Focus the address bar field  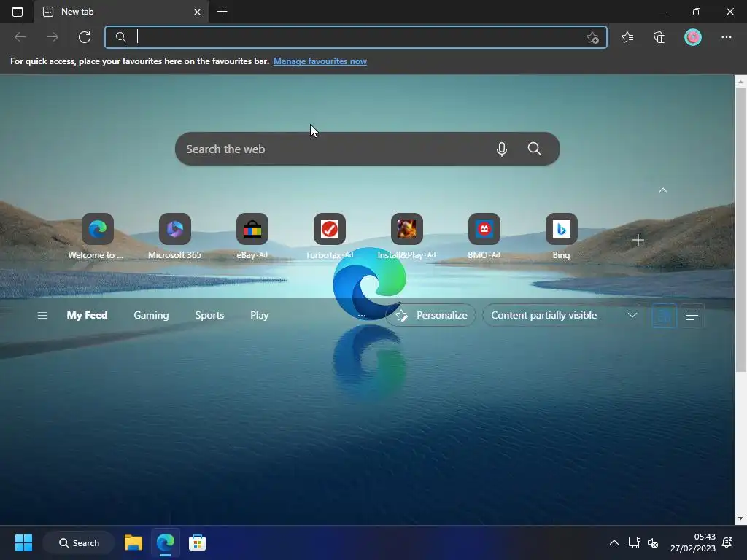(x=356, y=37)
